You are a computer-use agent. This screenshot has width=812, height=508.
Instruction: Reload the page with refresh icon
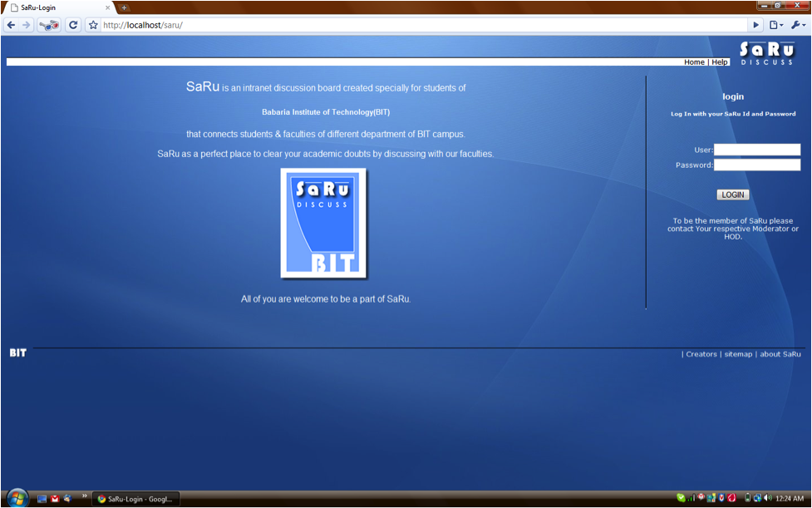pyautogui.click(x=73, y=25)
